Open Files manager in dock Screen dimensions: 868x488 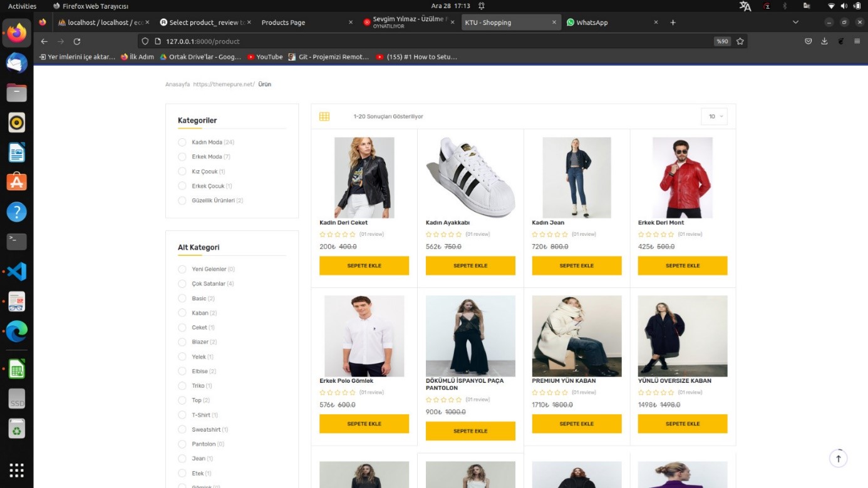pyautogui.click(x=17, y=93)
